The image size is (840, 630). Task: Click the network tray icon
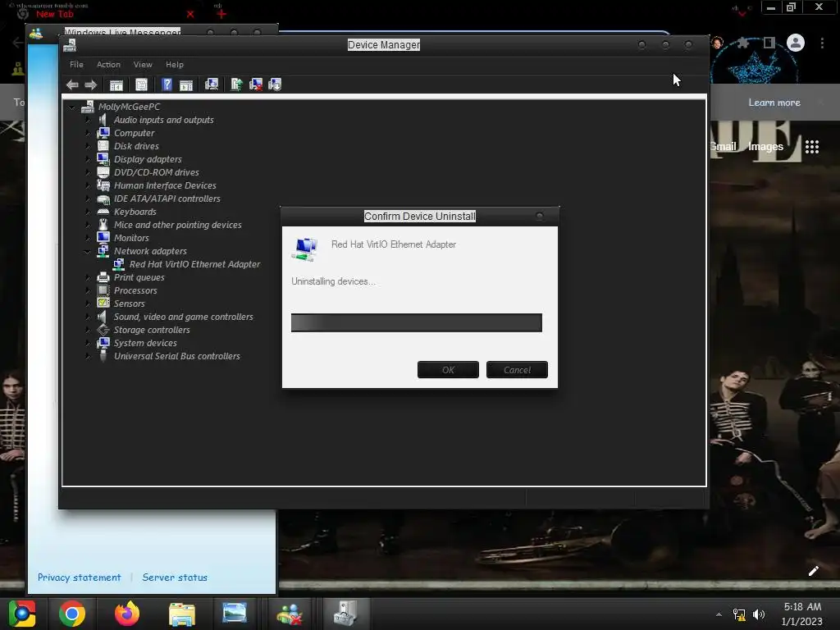coord(739,614)
